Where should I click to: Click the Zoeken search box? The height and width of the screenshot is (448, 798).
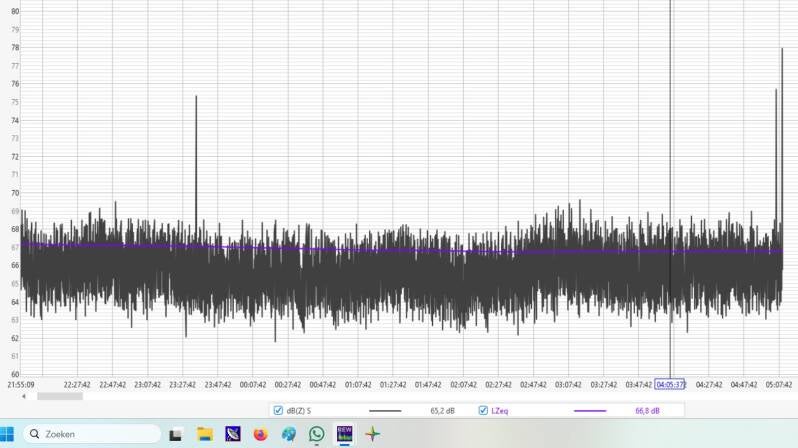click(90, 434)
